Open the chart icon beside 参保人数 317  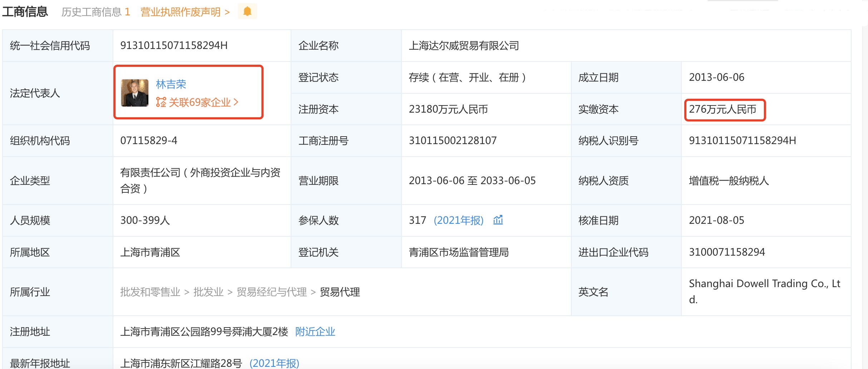[x=498, y=221]
